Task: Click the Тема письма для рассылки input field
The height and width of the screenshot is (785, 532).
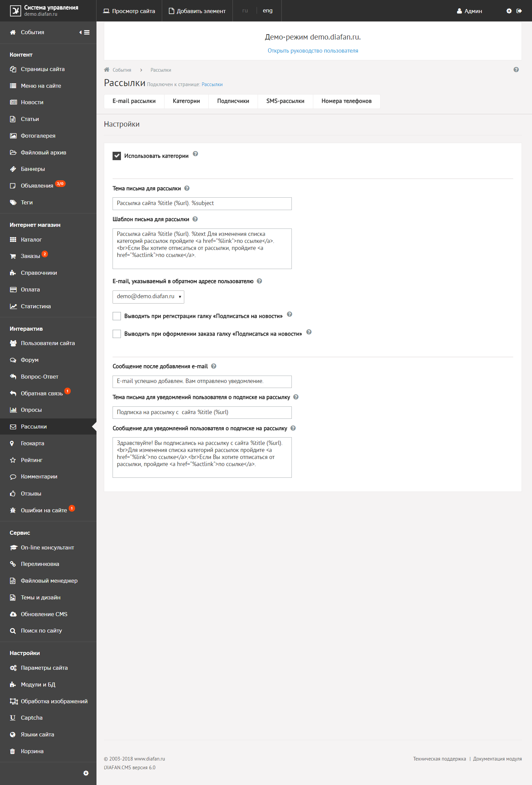Action: pyautogui.click(x=202, y=203)
